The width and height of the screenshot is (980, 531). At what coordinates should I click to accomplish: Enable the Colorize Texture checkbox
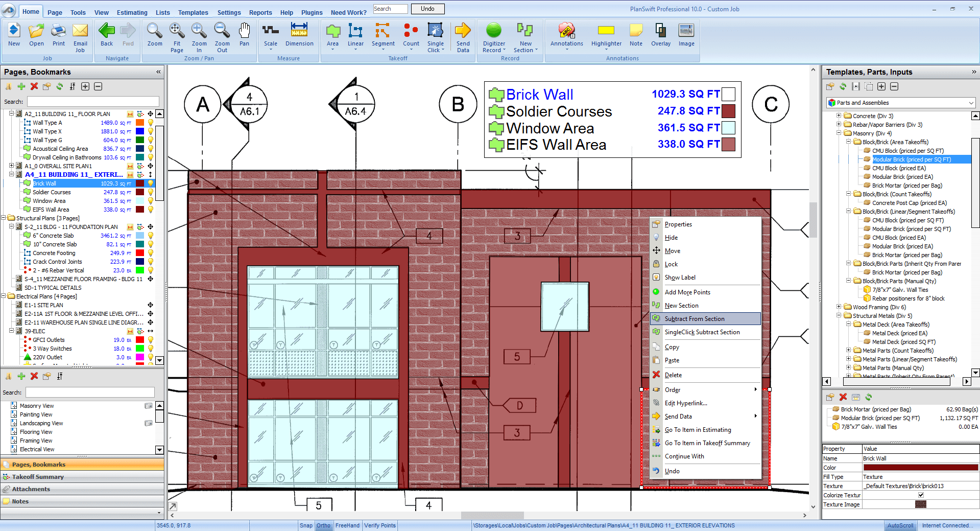point(921,495)
